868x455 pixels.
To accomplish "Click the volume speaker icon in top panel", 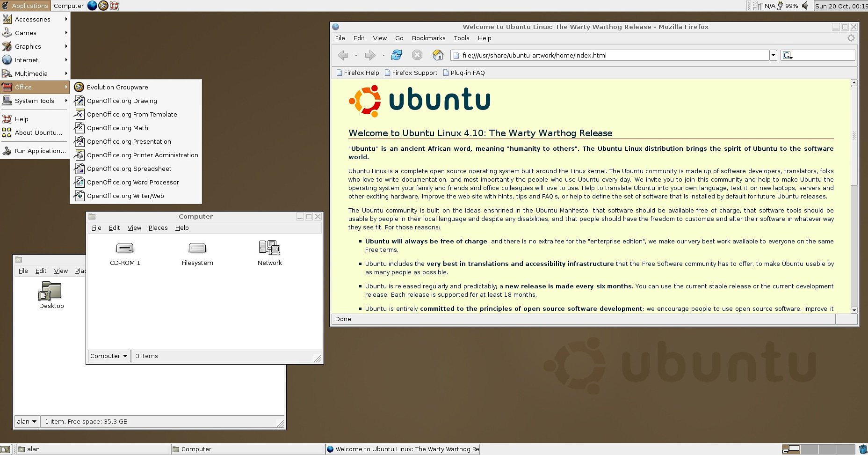I will pyautogui.click(x=805, y=6).
